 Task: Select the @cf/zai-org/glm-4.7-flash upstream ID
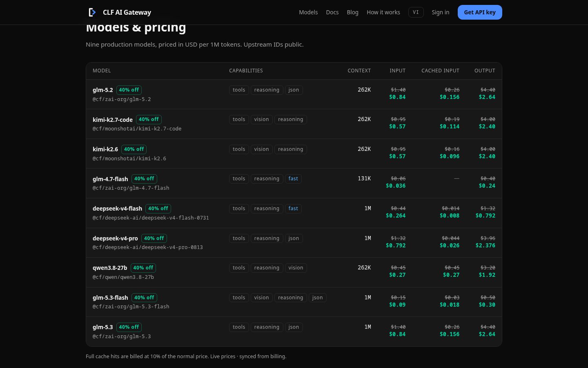click(131, 188)
